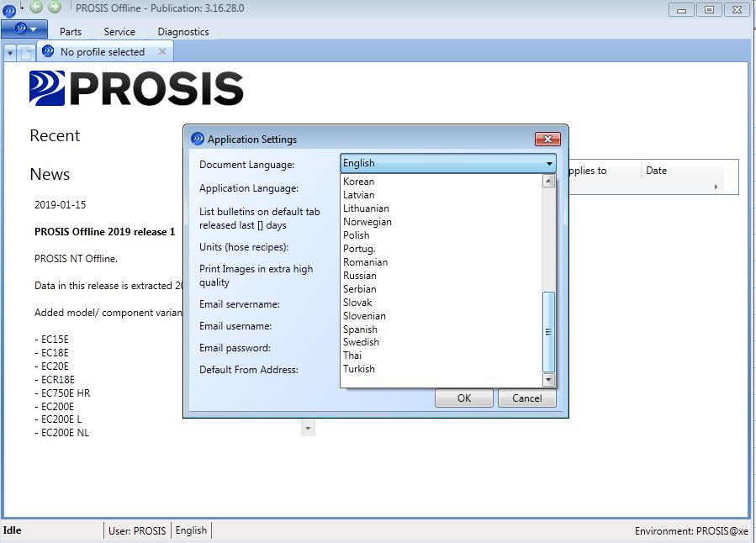The height and width of the screenshot is (543, 756).
Task: Click the green forward arrow in title bar
Action: [55, 7]
